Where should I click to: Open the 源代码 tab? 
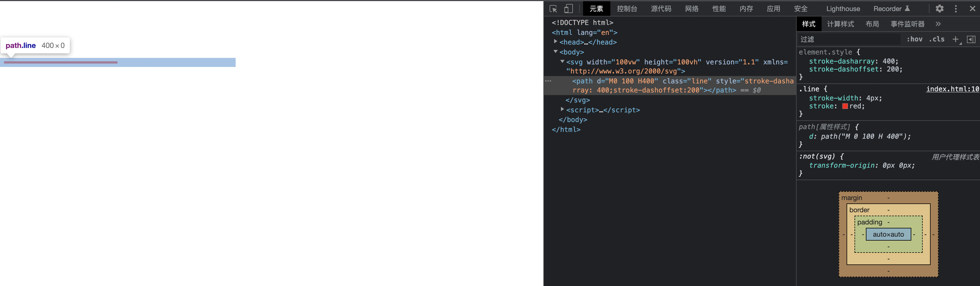(661, 9)
